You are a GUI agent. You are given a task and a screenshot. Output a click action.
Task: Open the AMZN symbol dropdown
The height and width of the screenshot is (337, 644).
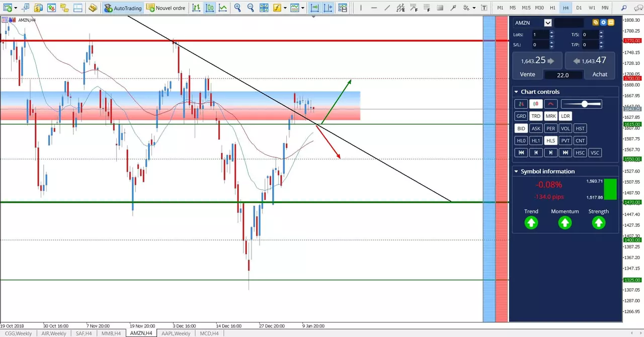[x=548, y=23]
